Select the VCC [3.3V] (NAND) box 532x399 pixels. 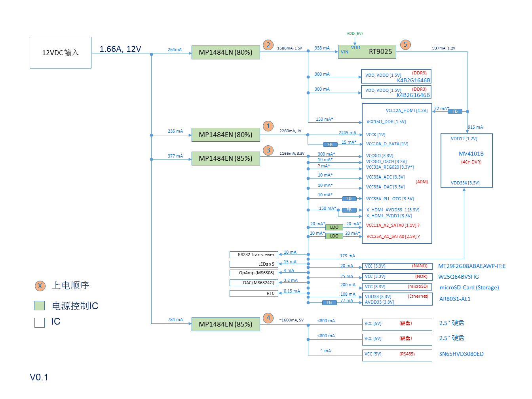click(397, 266)
